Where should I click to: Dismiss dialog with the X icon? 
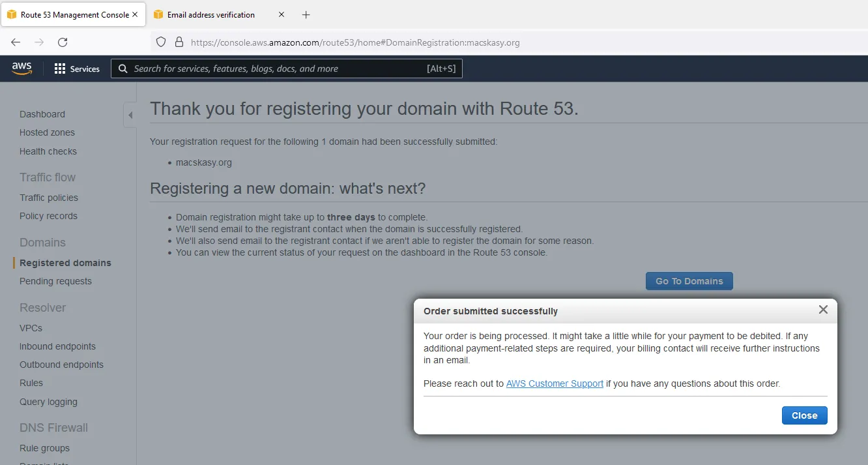[x=823, y=310]
